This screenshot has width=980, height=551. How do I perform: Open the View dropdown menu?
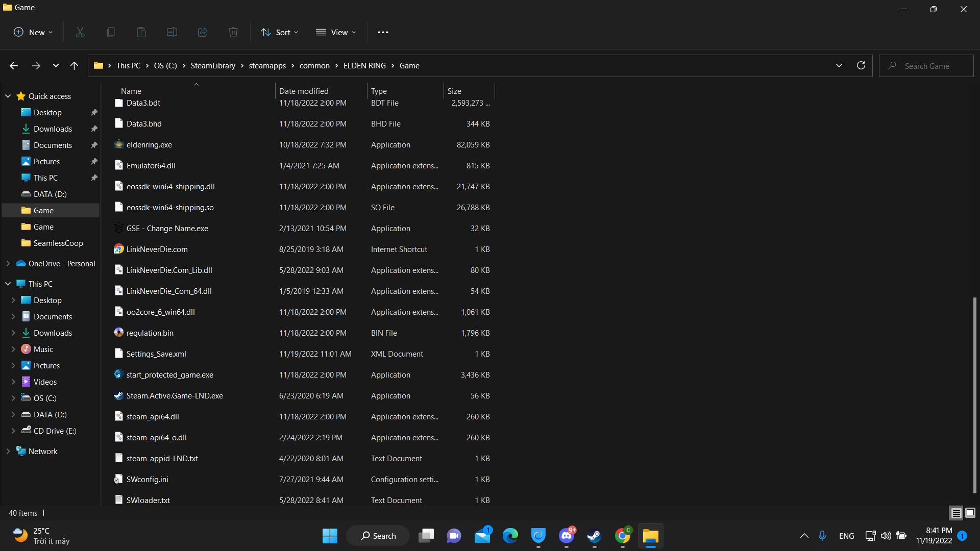pos(336,32)
